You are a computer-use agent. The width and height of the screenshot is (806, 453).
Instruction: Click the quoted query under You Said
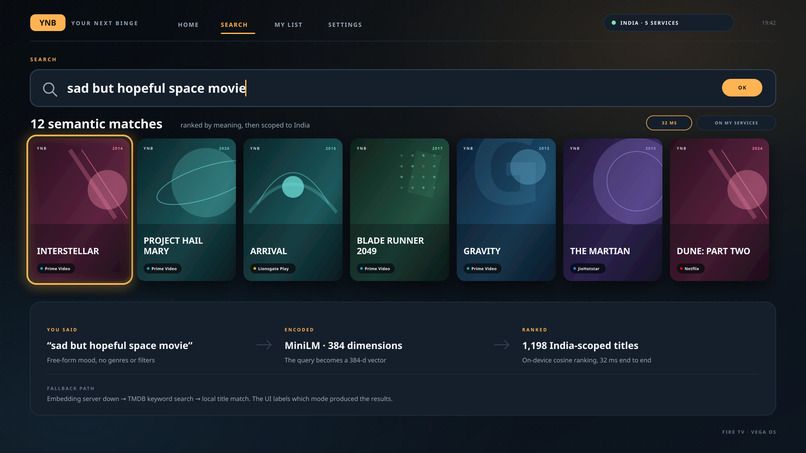[119, 346]
